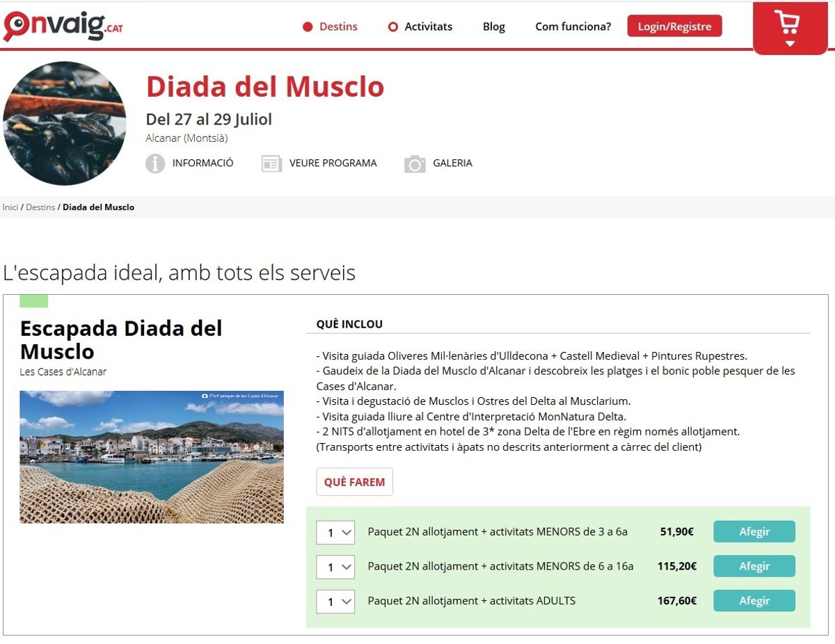Image resolution: width=835 pixels, height=644 pixels.
Task: Open quantity dropdown for MENORS 3 a 6a
Action: coord(335,533)
